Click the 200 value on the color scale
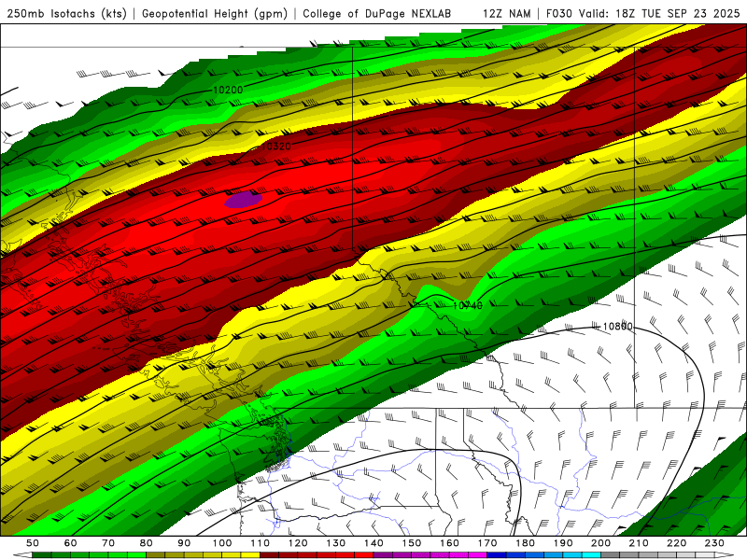Screen dimensions: 747x560 tap(600, 543)
